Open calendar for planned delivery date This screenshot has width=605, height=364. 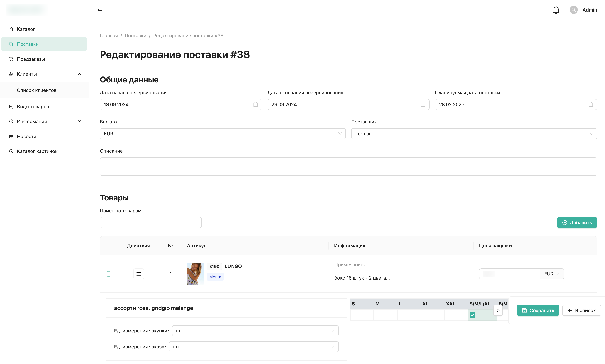click(x=591, y=104)
